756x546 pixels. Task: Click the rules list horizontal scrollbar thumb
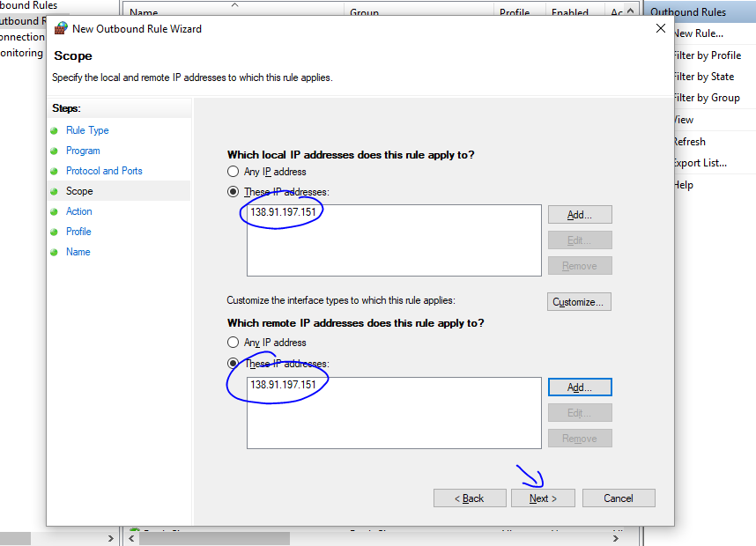pyautogui.click(x=215, y=538)
